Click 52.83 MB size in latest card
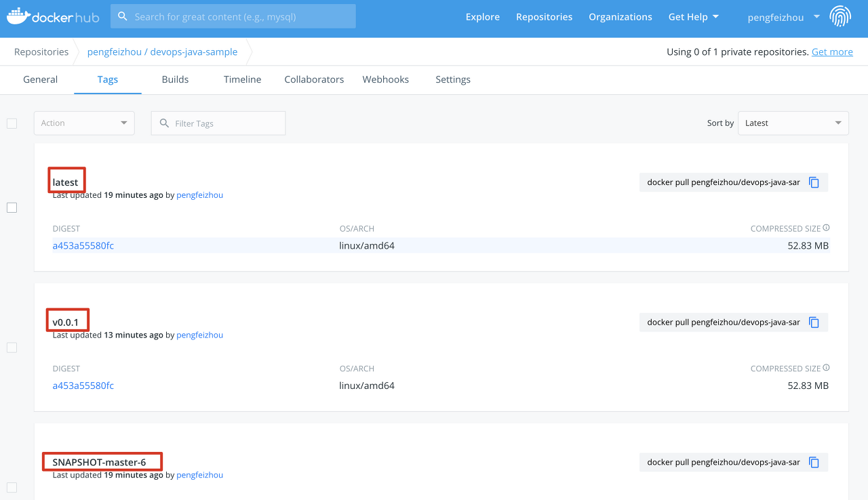This screenshot has width=868, height=500. [808, 245]
